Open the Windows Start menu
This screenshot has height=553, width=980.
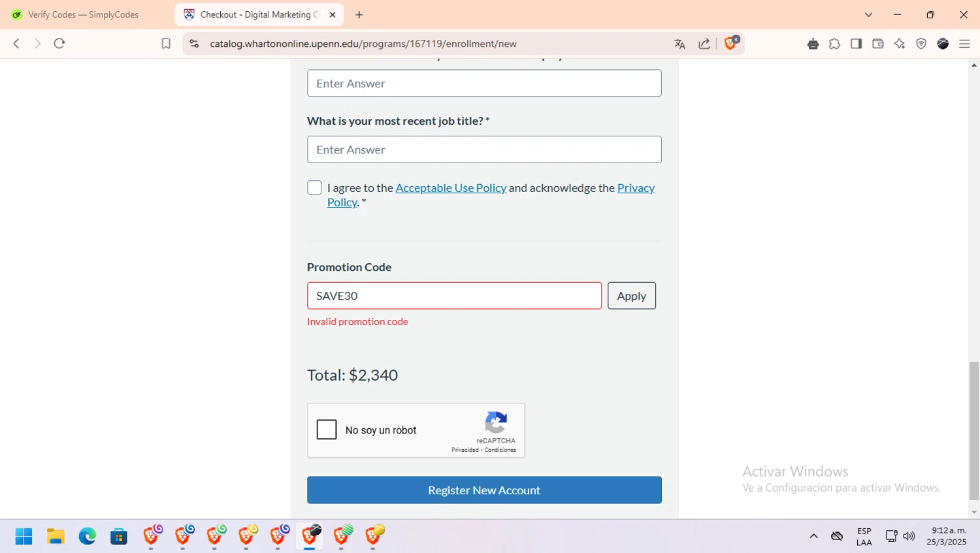click(24, 537)
